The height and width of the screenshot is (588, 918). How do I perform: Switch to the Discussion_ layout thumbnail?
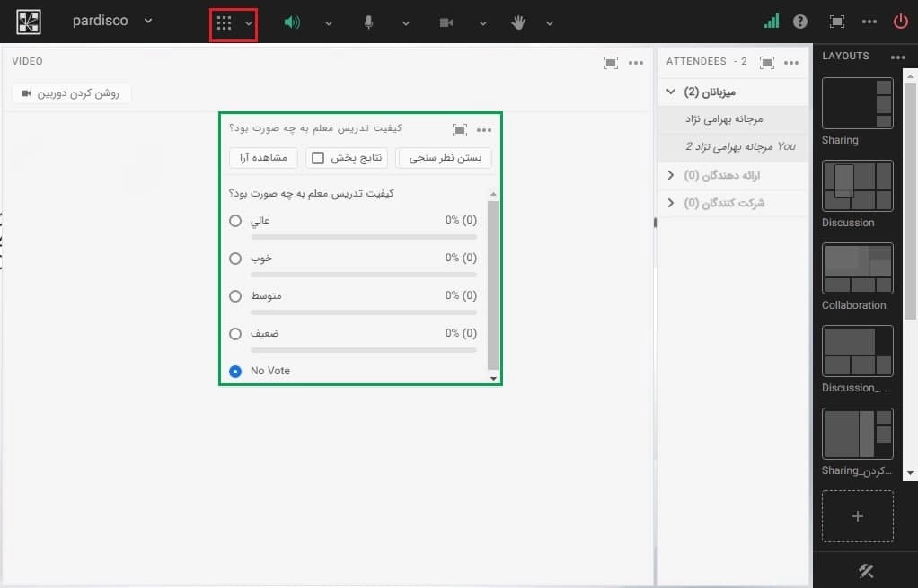[858, 351]
